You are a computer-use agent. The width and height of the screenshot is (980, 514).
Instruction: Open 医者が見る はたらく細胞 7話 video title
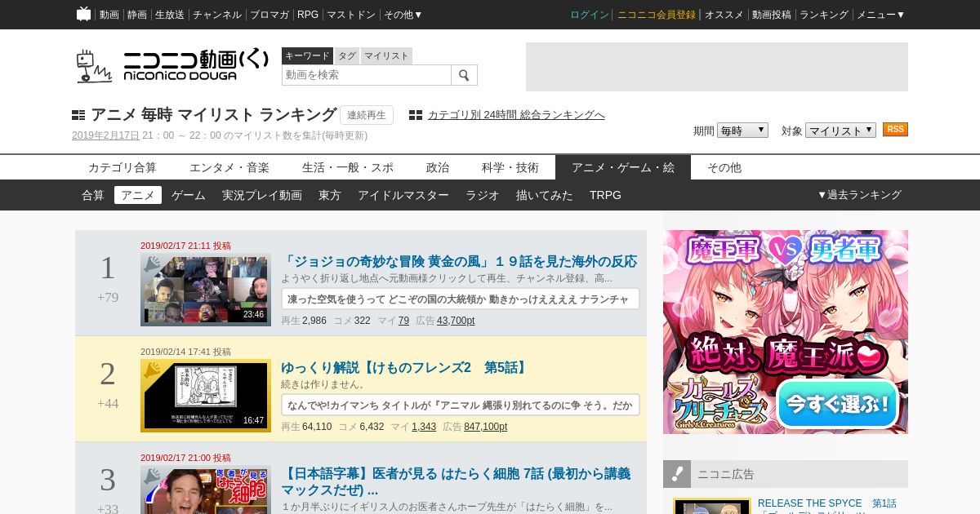pyautogui.click(x=456, y=481)
